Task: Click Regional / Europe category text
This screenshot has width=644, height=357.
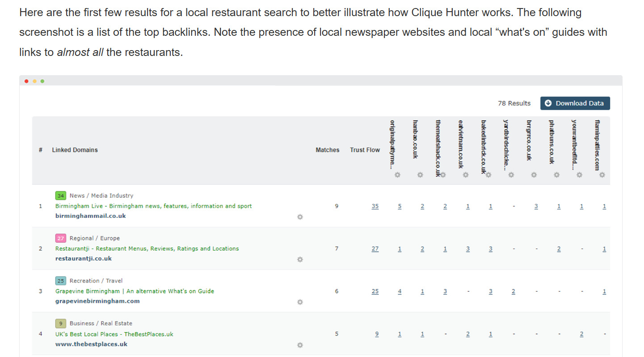Action: [x=95, y=238]
